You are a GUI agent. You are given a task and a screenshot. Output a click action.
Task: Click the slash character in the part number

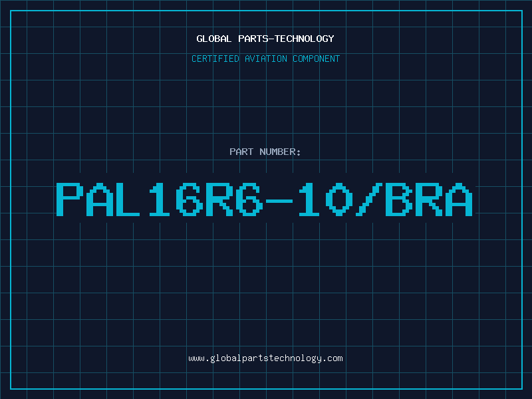[x=369, y=199]
